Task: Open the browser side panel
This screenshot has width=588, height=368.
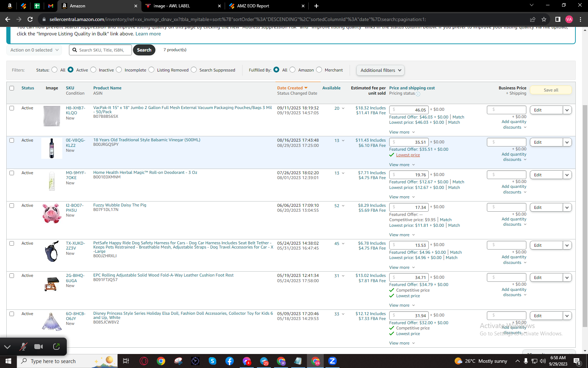Action: click(x=558, y=19)
